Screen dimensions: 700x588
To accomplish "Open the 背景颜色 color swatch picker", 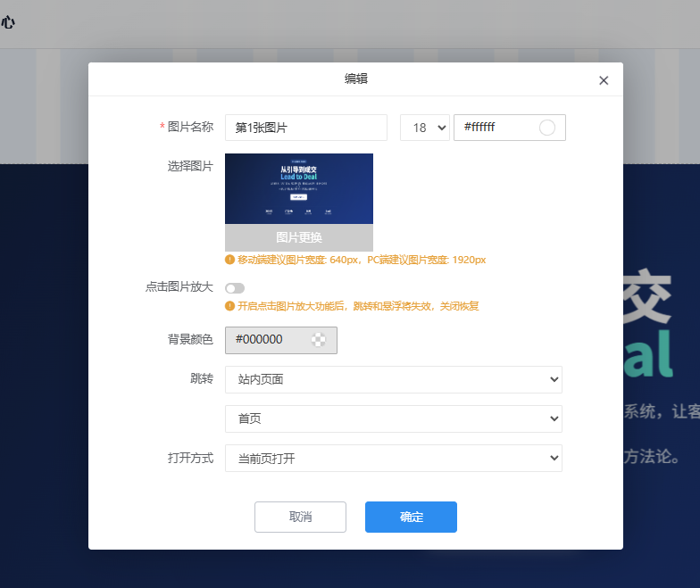I will click(x=318, y=340).
